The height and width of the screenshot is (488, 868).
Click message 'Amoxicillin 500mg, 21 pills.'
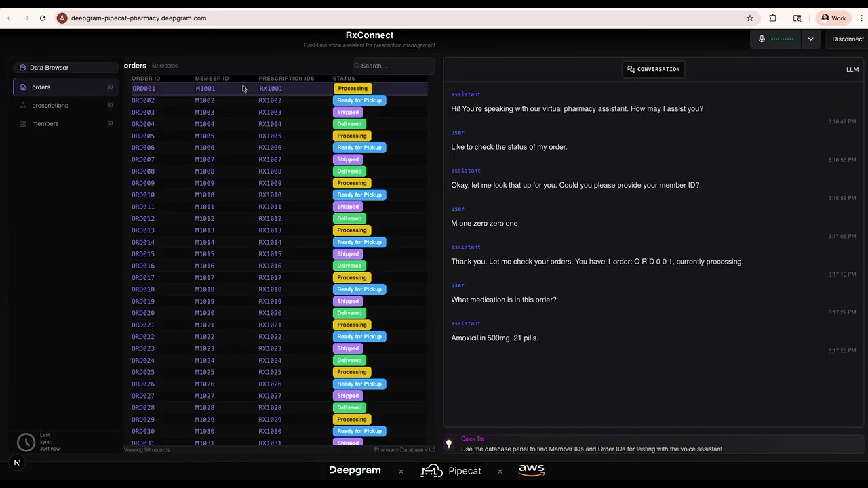(x=494, y=338)
